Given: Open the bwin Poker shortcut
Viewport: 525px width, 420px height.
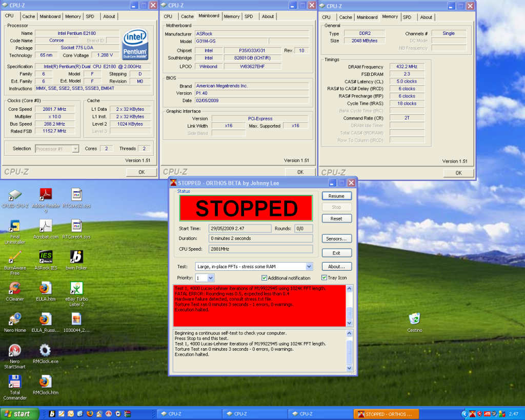Looking at the screenshot, I should [77, 260].
